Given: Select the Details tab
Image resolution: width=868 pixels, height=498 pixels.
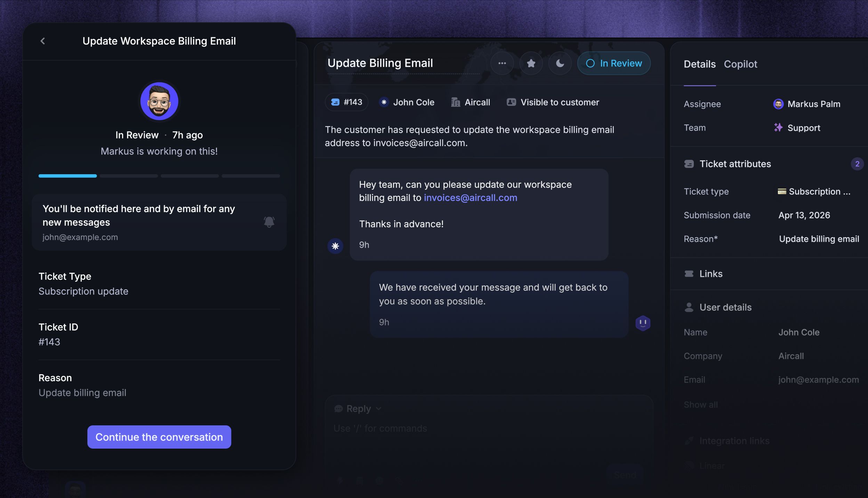Looking at the screenshot, I should (699, 64).
